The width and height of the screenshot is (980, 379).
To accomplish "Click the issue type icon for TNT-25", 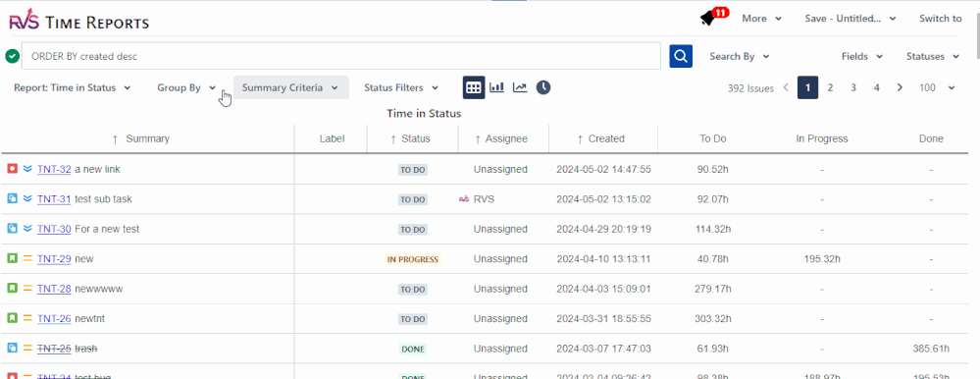I will (12, 349).
